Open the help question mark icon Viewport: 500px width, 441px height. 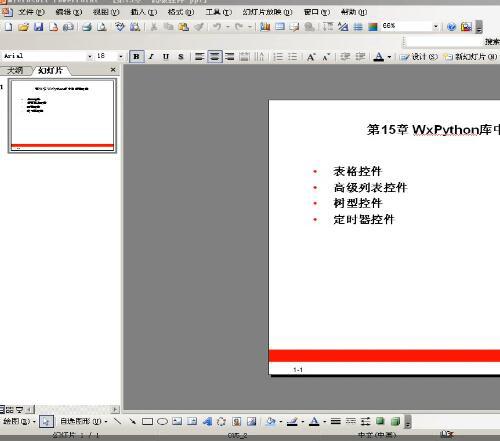(x=451, y=27)
